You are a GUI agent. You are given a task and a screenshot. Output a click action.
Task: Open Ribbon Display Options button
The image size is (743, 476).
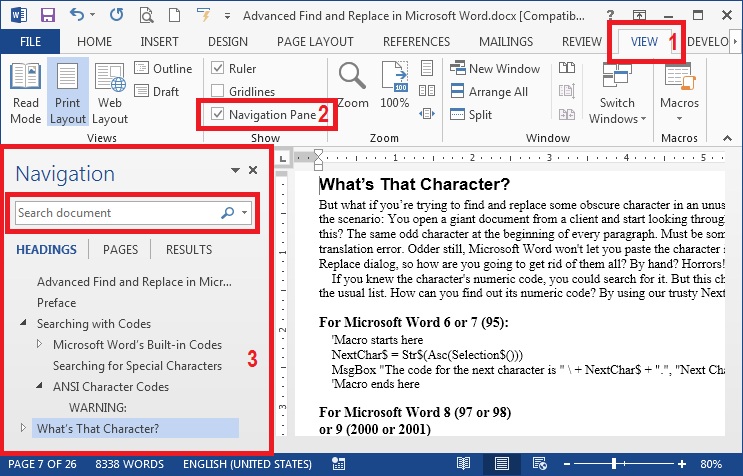tap(639, 16)
